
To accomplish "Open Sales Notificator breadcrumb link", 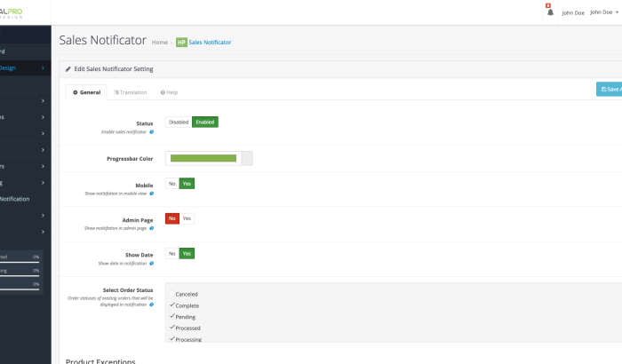I will 210,43.
